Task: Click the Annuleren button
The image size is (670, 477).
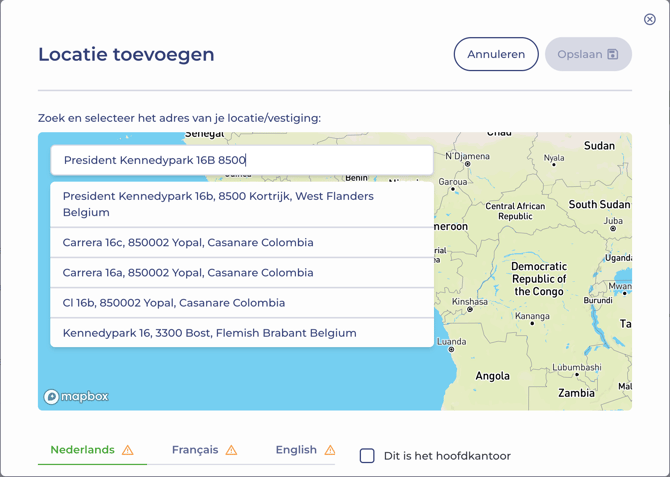Action: click(496, 54)
